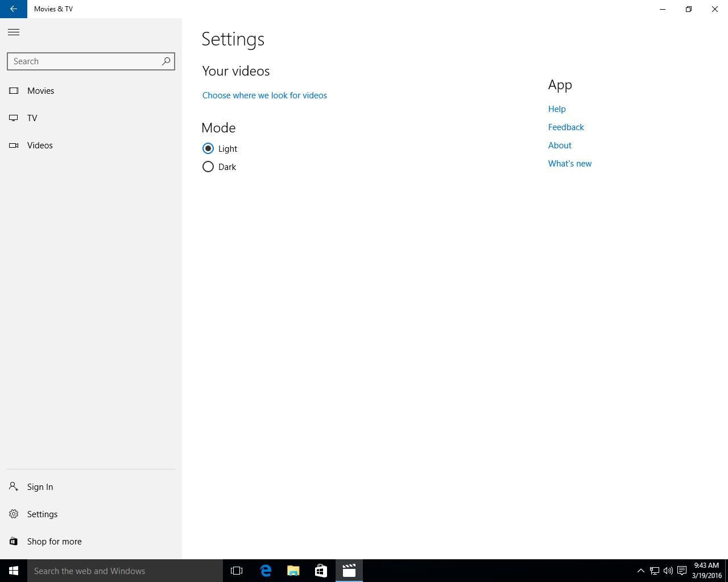Open the taskbar clock and date
728x582 pixels.
pyautogui.click(x=706, y=571)
